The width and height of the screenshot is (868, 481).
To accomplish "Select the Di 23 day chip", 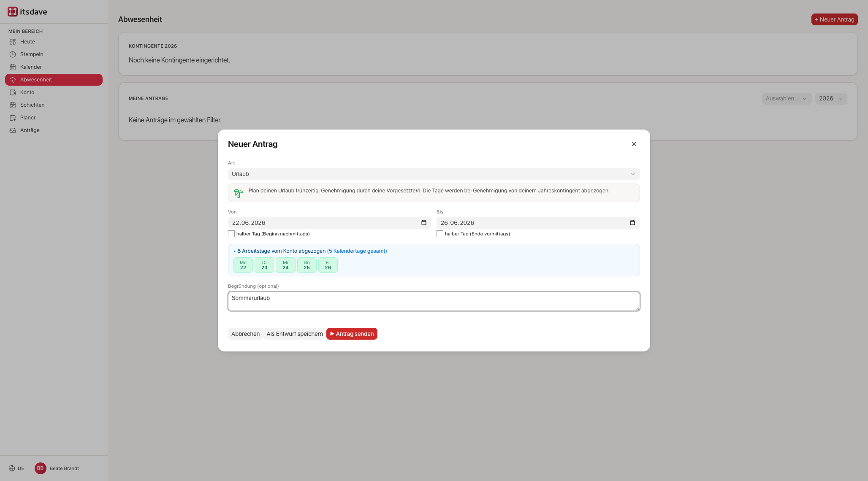I will [264, 265].
